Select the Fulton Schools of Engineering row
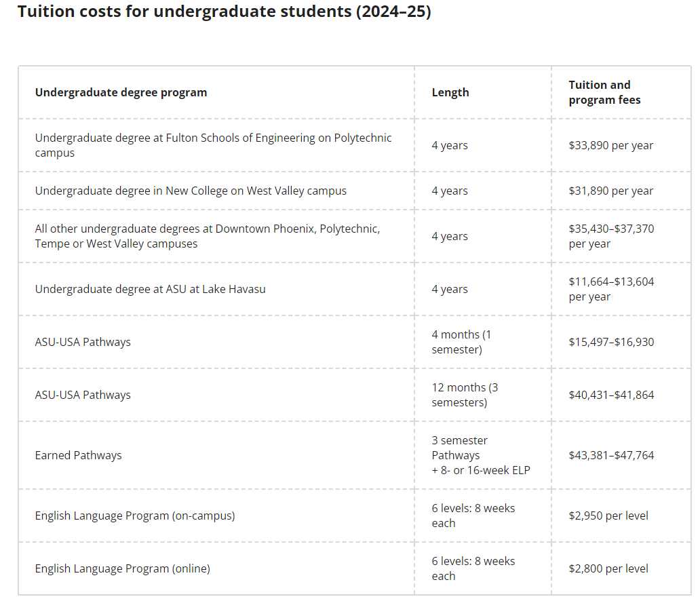This screenshot has width=700, height=601. (x=213, y=145)
